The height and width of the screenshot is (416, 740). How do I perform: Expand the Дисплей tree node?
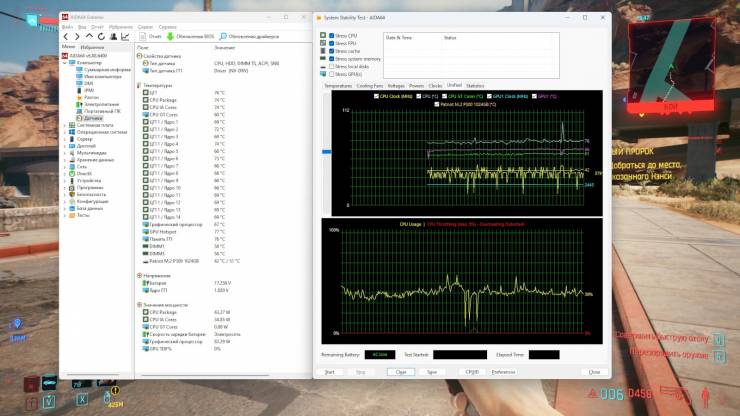[x=65, y=146]
